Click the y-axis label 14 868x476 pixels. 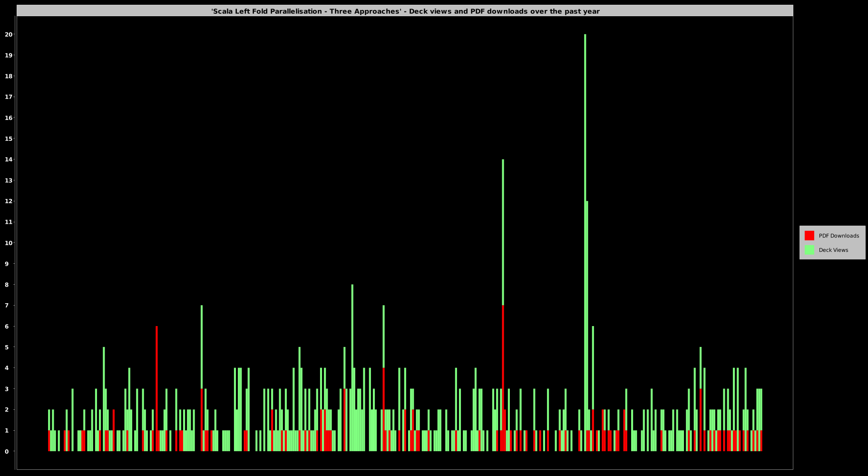point(8,159)
